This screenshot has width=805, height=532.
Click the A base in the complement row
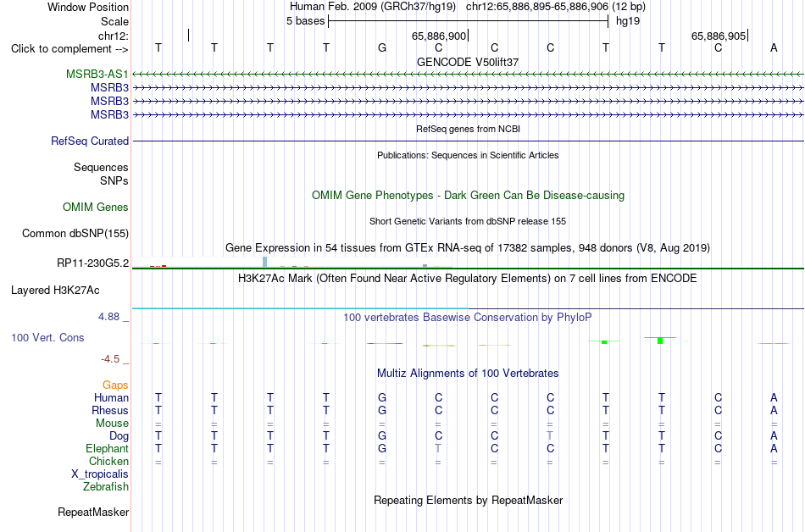(x=774, y=47)
